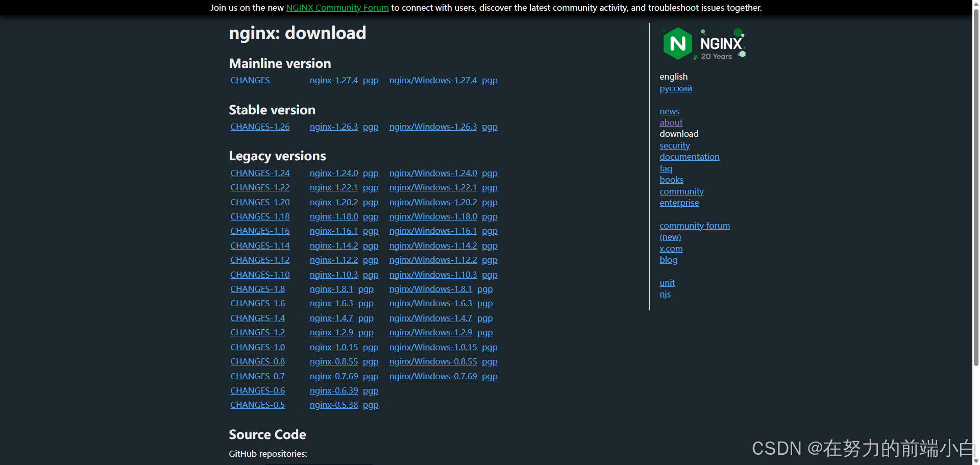
Task: Open CHANGES-1.4 link
Action: (x=258, y=318)
